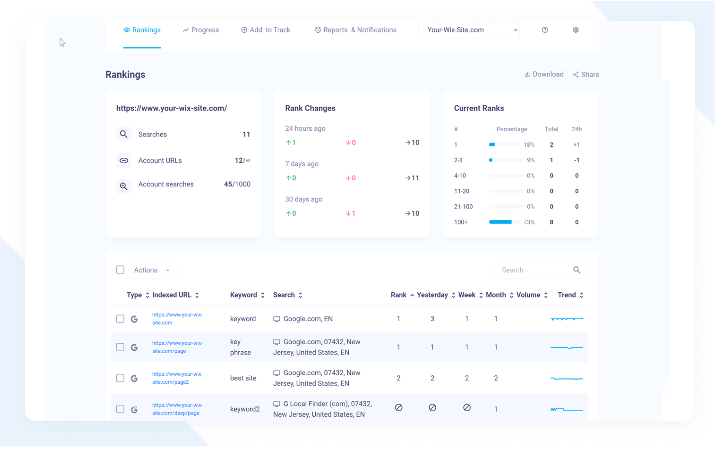Click the Google icon in the keyword row

[135, 321]
